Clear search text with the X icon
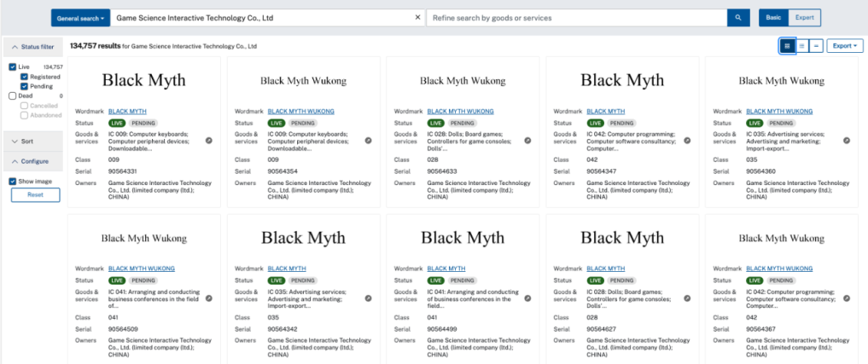 pos(418,18)
